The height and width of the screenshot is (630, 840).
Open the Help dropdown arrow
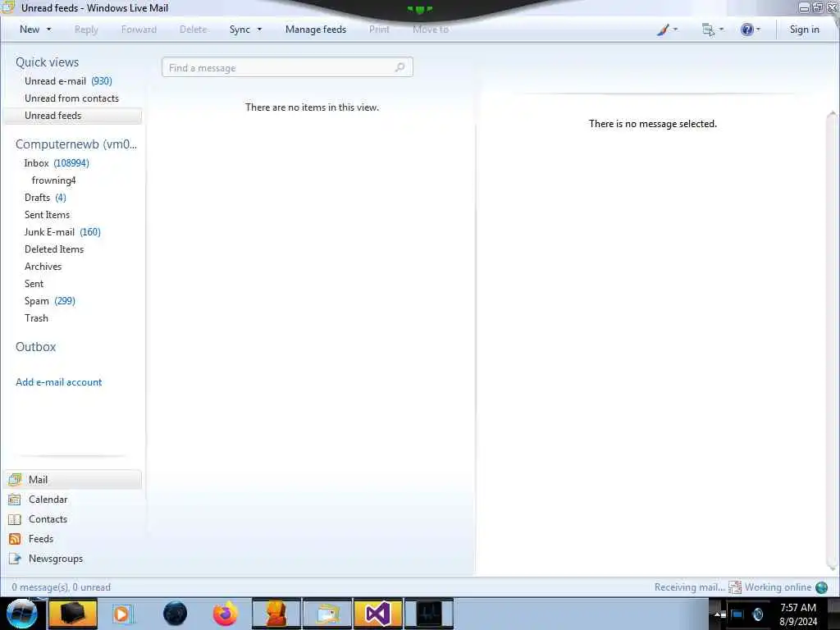[x=758, y=30]
